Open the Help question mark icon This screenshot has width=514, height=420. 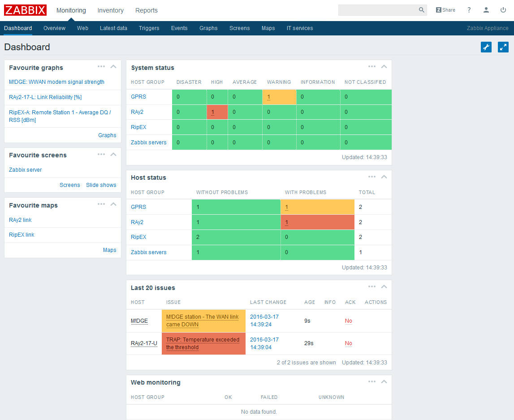[x=469, y=10]
